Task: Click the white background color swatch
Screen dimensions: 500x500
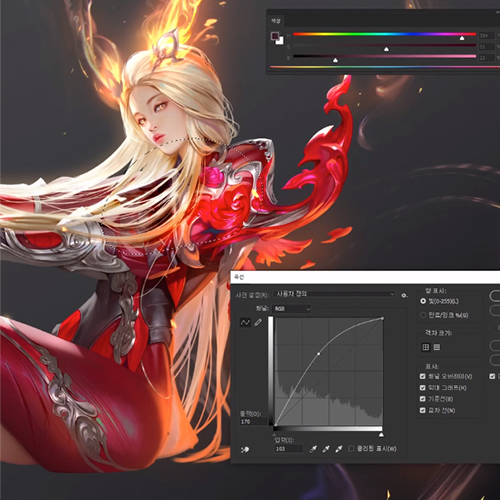Action: [x=280, y=40]
